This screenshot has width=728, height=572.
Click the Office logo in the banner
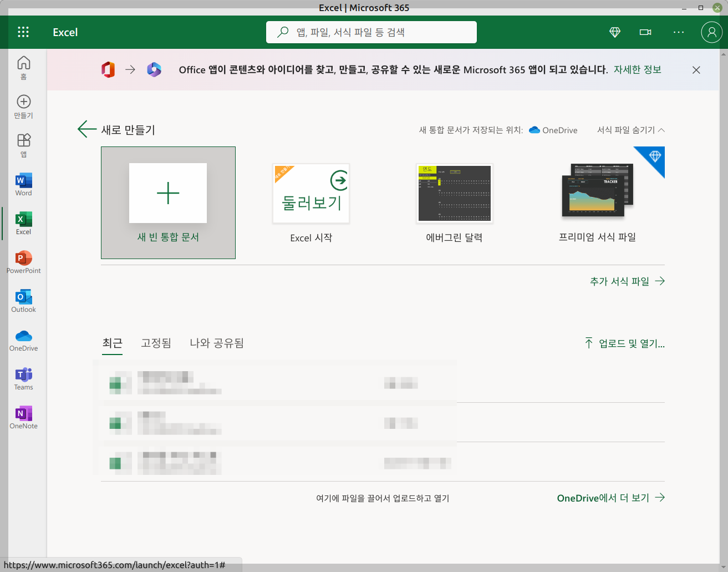click(x=108, y=69)
